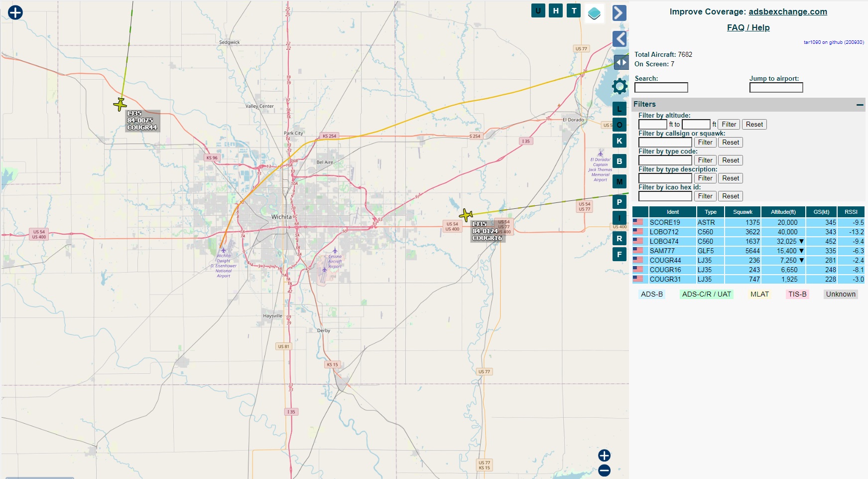The image size is (868, 479).
Task: Click the MLAT legend color swatch
Action: [759, 295]
